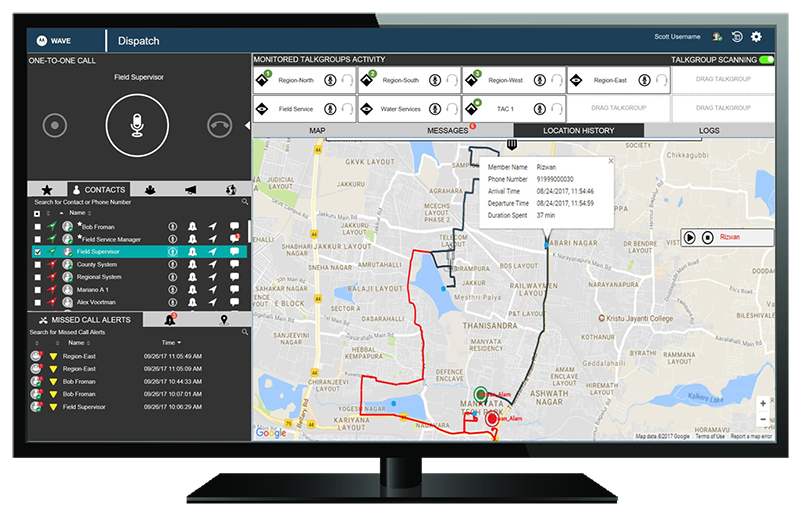
Task: Sort contacts by the Name column
Action: pos(78,213)
